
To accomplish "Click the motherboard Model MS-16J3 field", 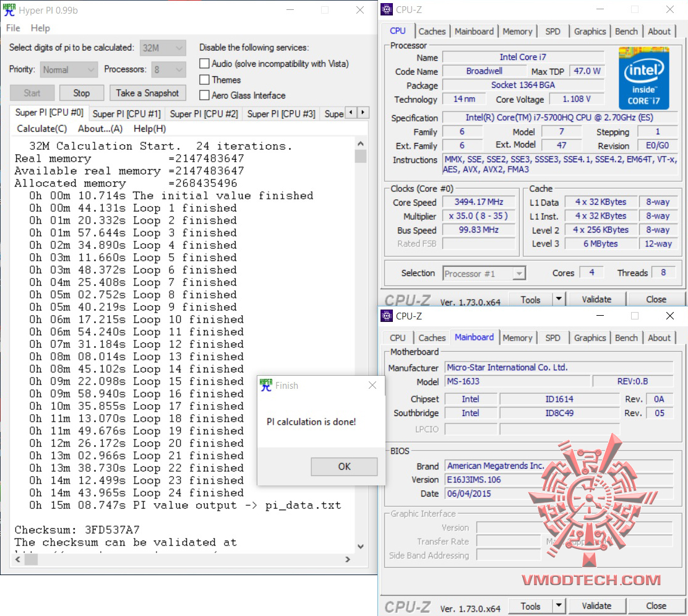I will 517,381.
